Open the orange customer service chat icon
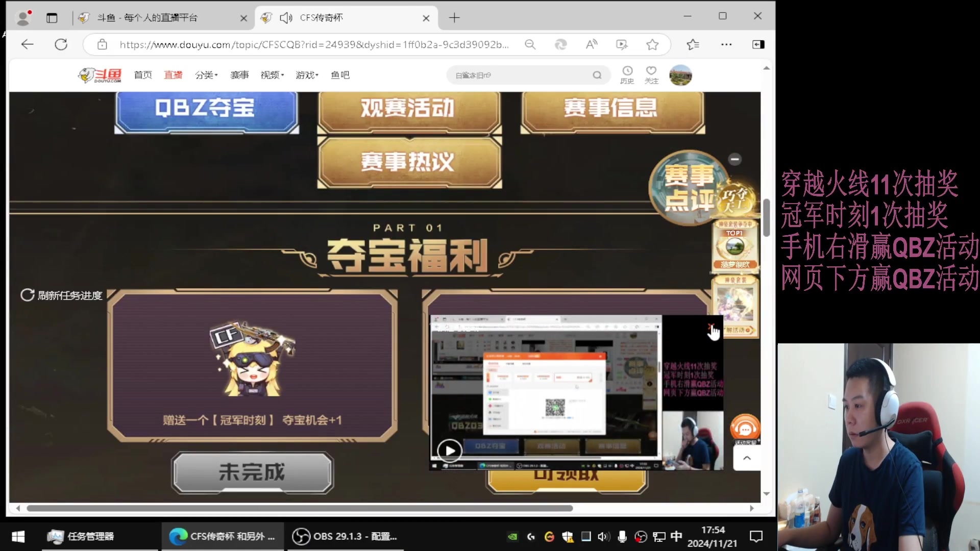The width and height of the screenshot is (980, 551). click(x=745, y=428)
